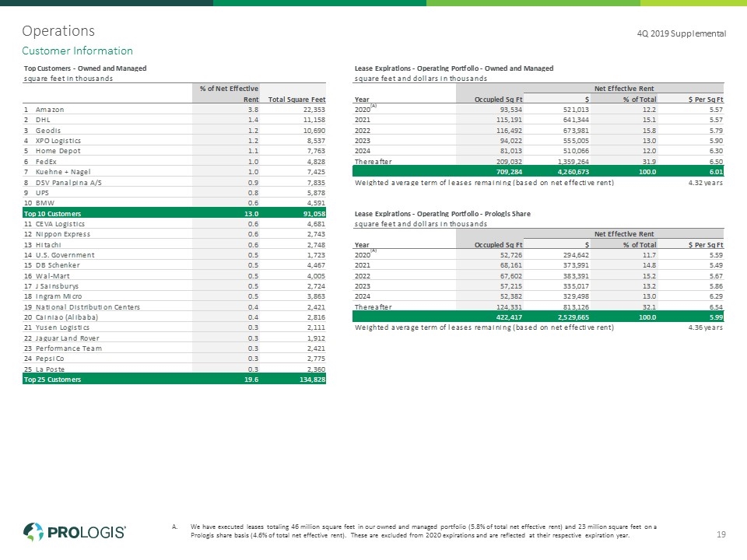Click the 373,991 Prologis share rent value
This screenshot has width=747, height=560.
pos(576,265)
